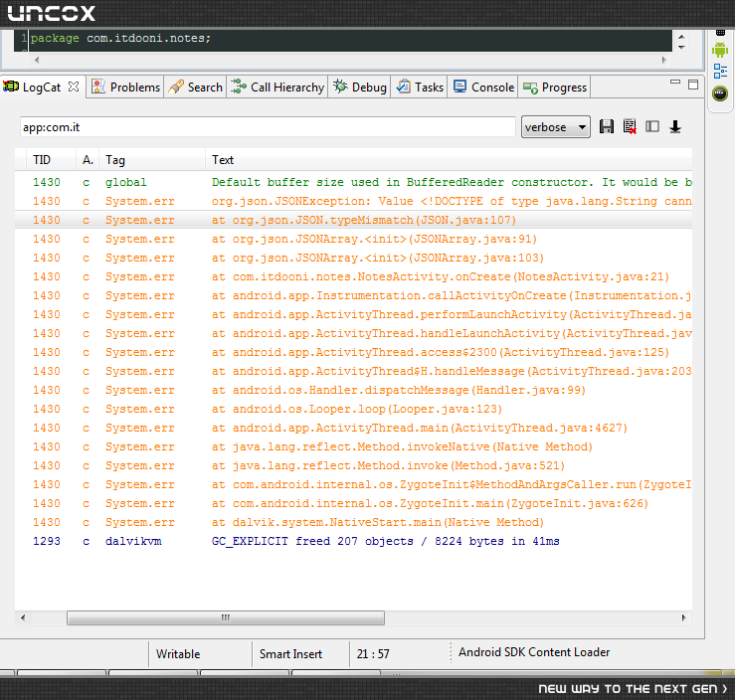Open the Search tab

(196, 87)
